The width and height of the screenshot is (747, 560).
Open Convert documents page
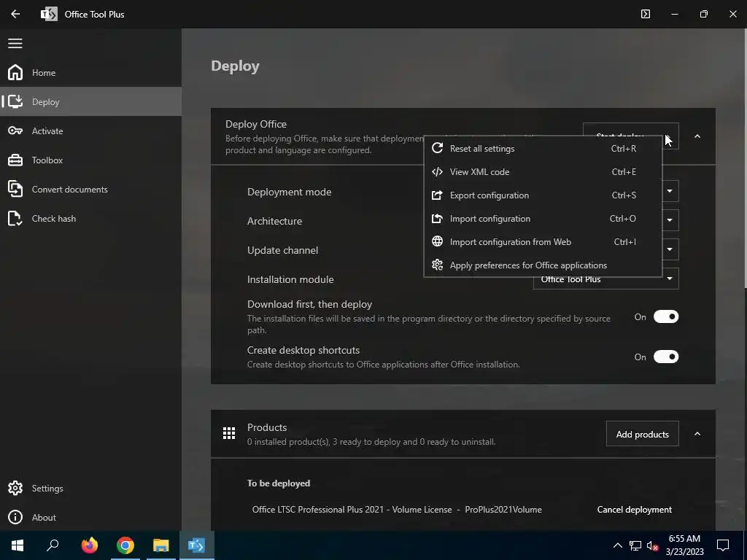pyautogui.click(x=90, y=189)
